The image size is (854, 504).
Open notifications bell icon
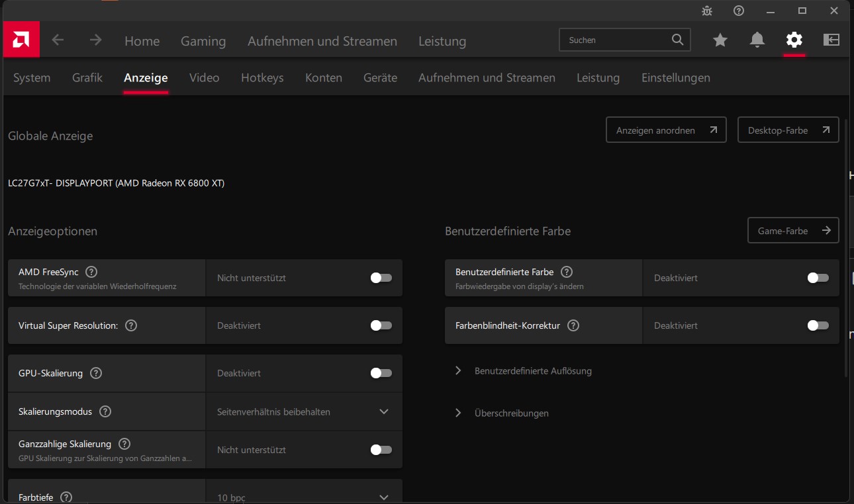tap(757, 40)
